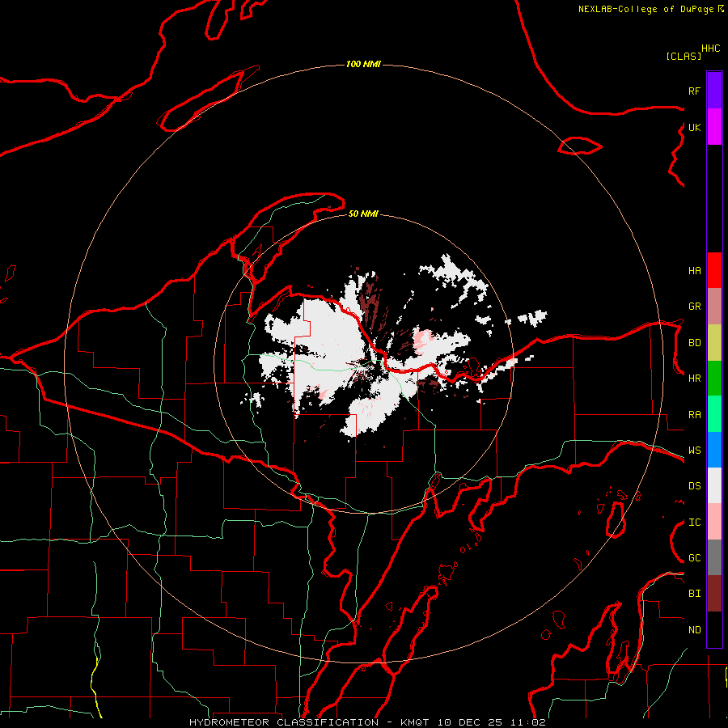Click the "100 NMI" range ring label
This screenshot has height=728, width=728.
363,64
